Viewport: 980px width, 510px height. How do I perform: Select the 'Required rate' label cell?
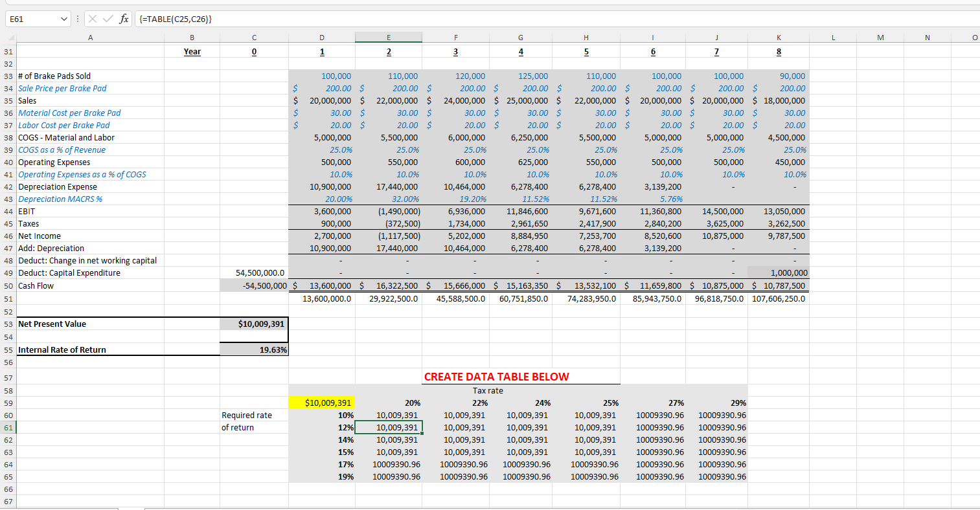pos(247,415)
